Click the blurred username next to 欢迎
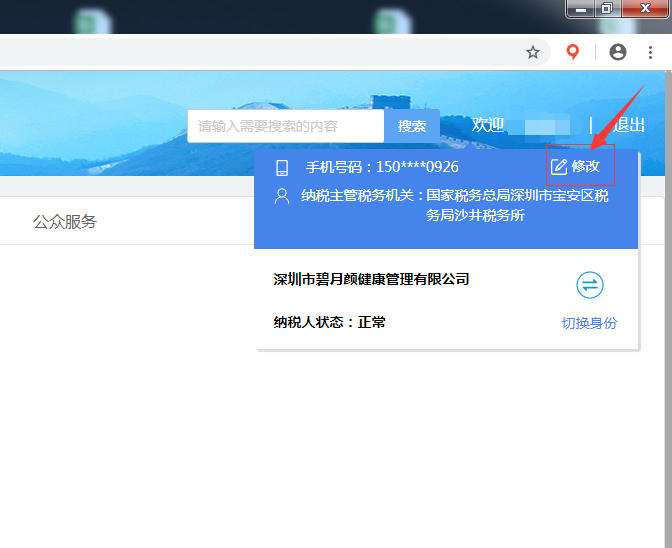The width and height of the screenshot is (672, 548). point(547,126)
